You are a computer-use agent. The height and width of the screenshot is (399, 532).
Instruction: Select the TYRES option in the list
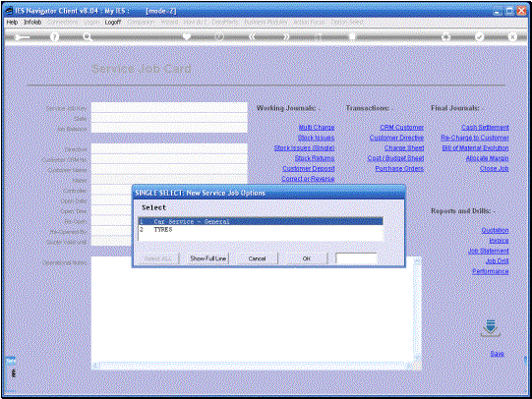pos(261,230)
